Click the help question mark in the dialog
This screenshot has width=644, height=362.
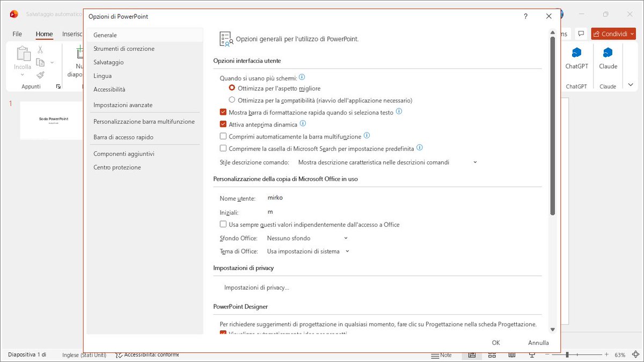point(525,17)
